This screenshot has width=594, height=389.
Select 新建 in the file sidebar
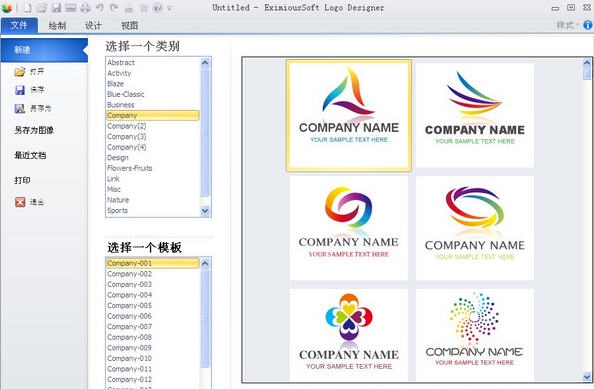click(44, 50)
